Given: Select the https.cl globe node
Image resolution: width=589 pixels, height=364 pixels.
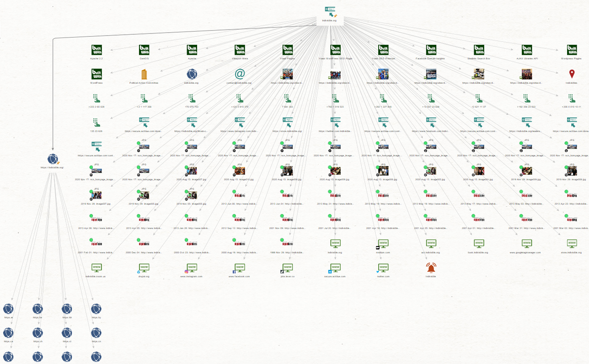Looking at the screenshot, I should 67,333.
